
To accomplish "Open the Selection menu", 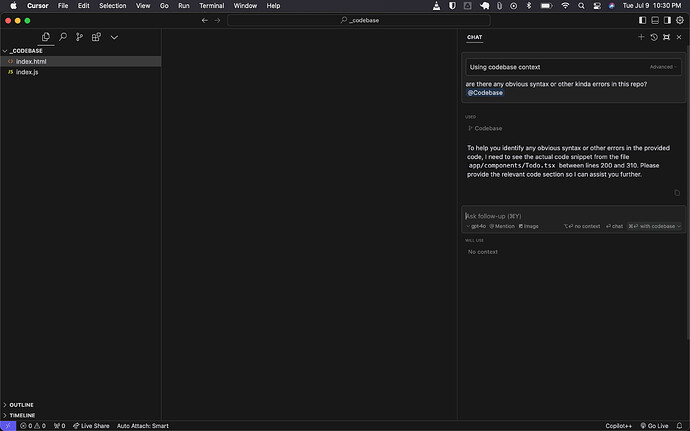I will tap(113, 6).
